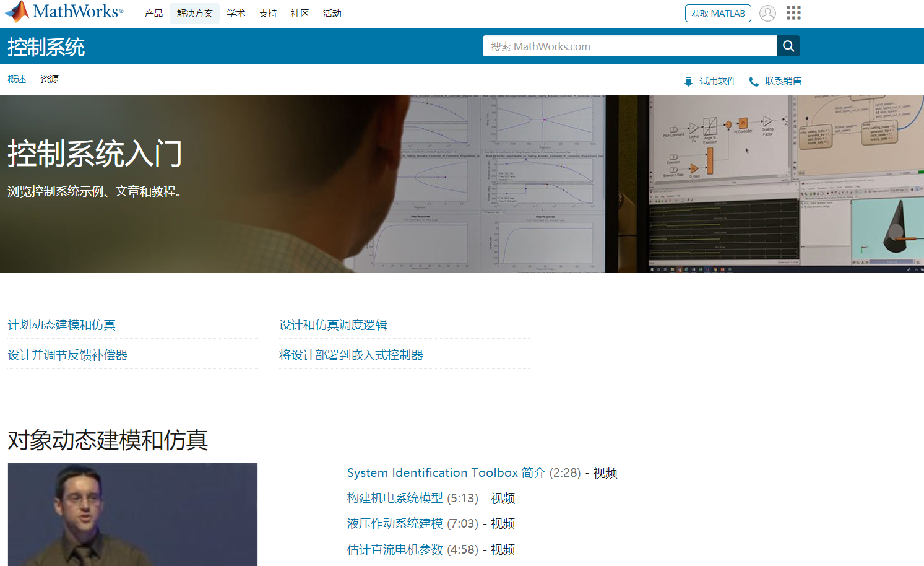Open the 学术 menu
Screen dimensions: 924x566
click(236, 13)
